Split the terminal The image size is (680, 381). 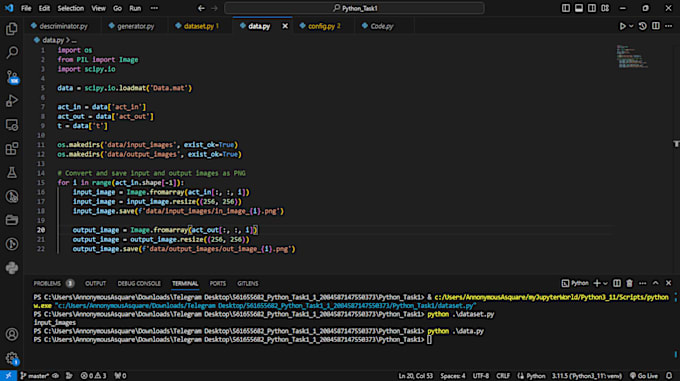tap(617, 283)
